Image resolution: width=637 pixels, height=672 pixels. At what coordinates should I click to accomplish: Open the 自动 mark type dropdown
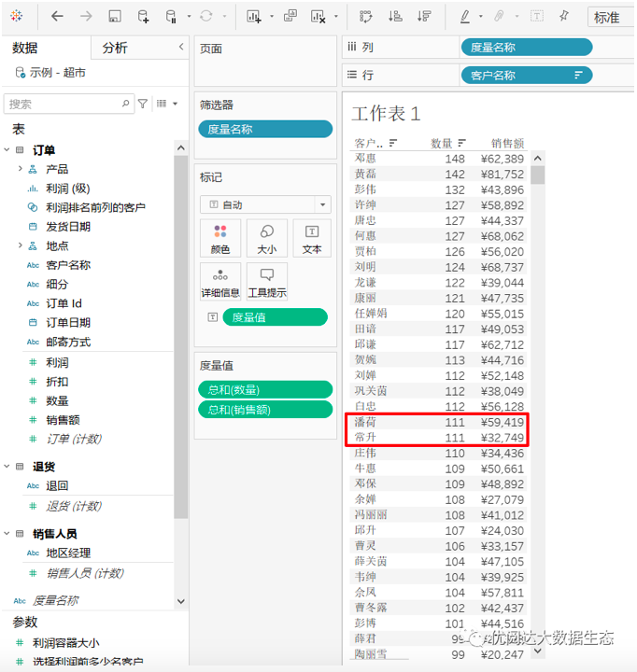coord(265,204)
